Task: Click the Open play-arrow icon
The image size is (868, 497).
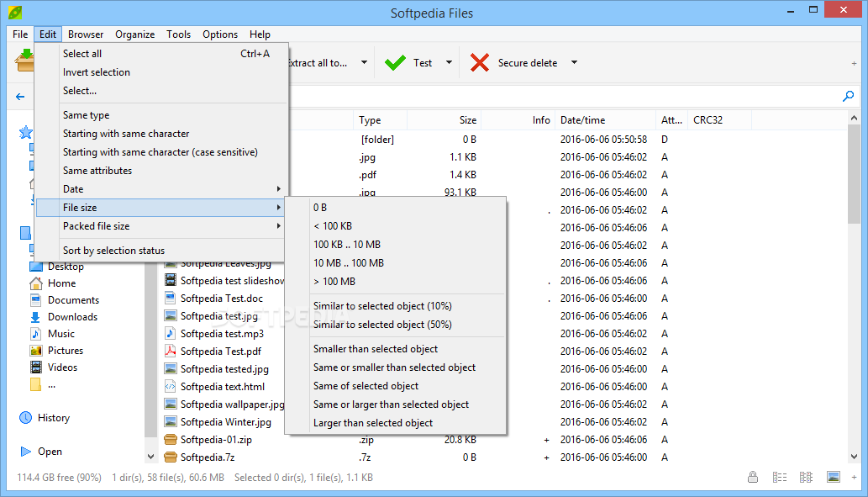Action: coord(25,452)
